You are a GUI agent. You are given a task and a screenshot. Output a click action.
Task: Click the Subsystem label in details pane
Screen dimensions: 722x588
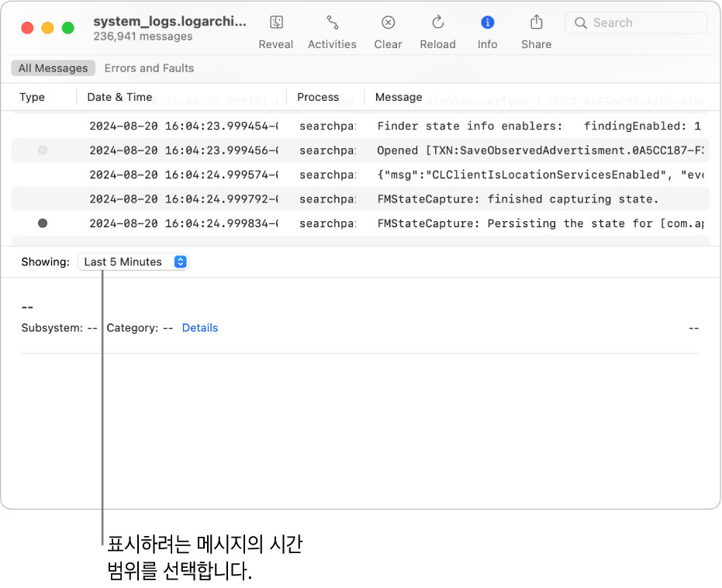[x=52, y=328]
